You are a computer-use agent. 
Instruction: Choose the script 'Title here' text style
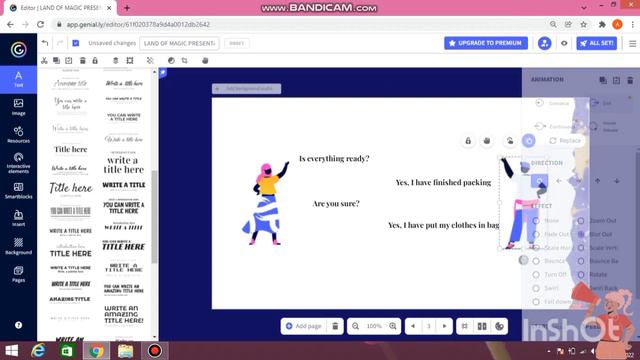pyautogui.click(x=71, y=188)
